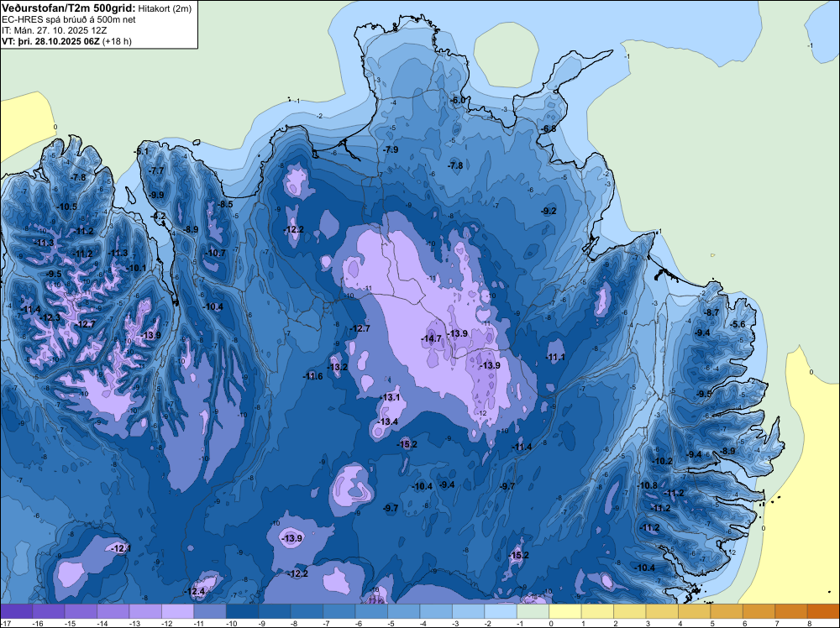Pick the orange legend swatch between 6 and 7
Screen dimensions: 840x628
coord(759,611)
